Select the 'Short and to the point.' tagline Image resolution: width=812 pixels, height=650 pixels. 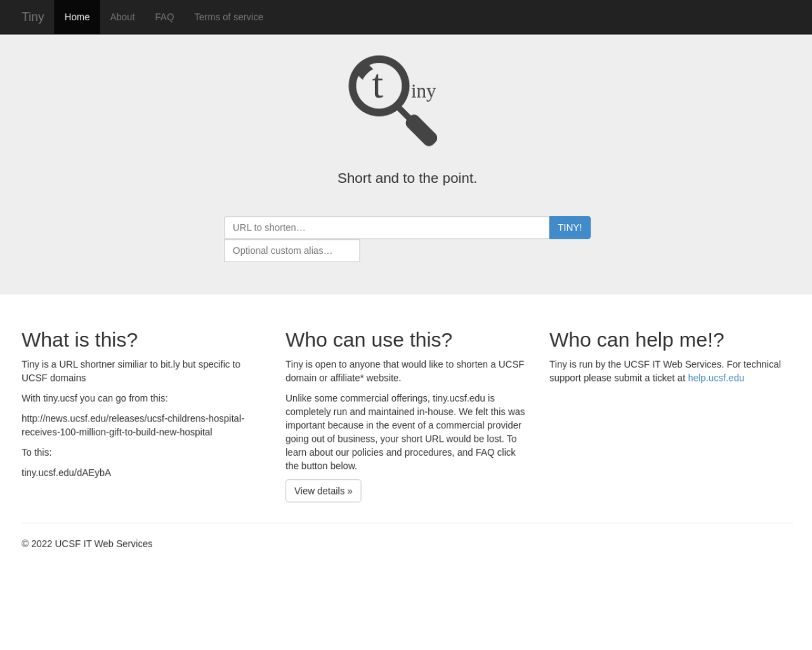pyautogui.click(x=407, y=178)
